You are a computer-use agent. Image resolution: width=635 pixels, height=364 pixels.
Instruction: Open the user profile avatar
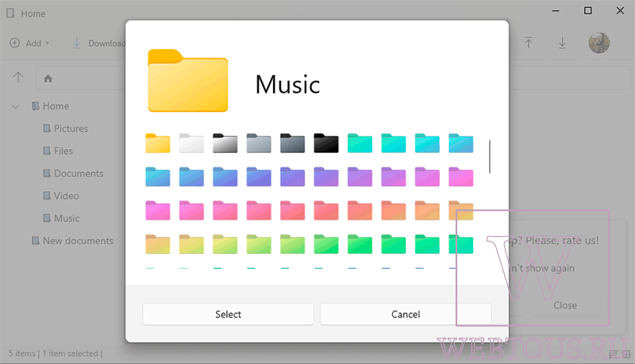(x=599, y=43)
